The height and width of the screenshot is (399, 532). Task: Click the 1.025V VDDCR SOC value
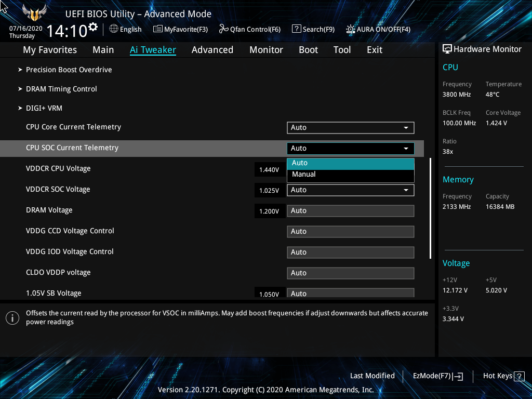point(269,190)
